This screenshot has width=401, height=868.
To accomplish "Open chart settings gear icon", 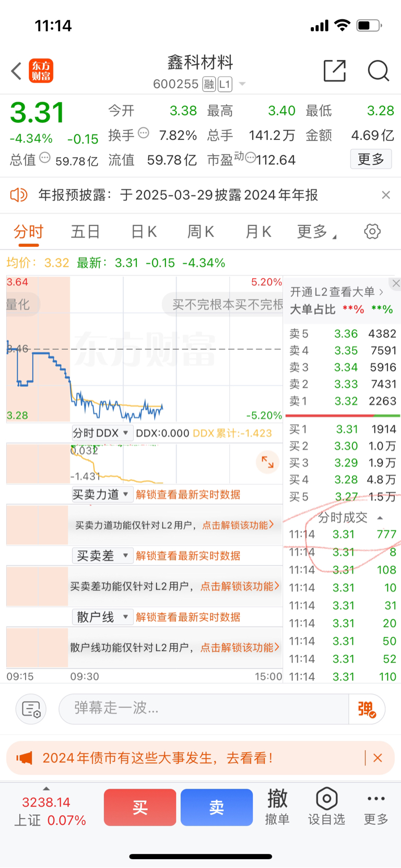I will [372, 231].
